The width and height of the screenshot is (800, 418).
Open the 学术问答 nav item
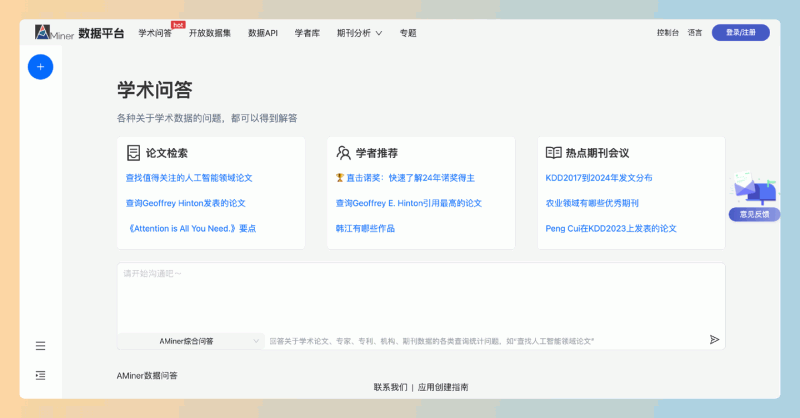[x=155, y=33]
